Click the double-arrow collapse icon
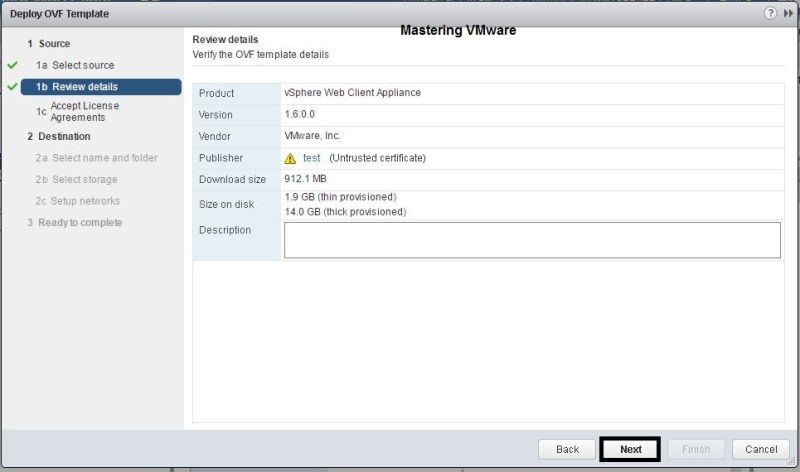The height and width of the screenshot is (472, 800). pos(788,13)
